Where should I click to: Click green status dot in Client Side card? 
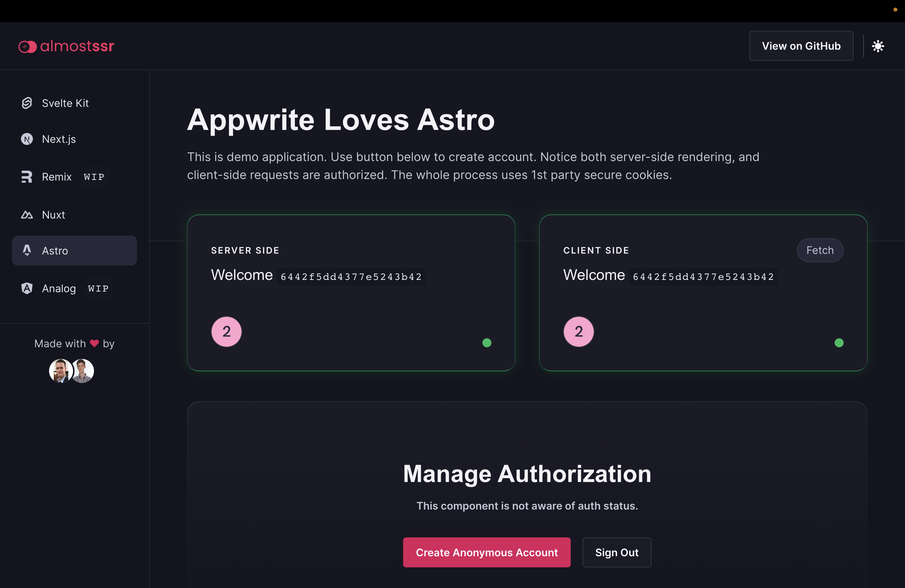pyautogui.click(x=839, y=343)
